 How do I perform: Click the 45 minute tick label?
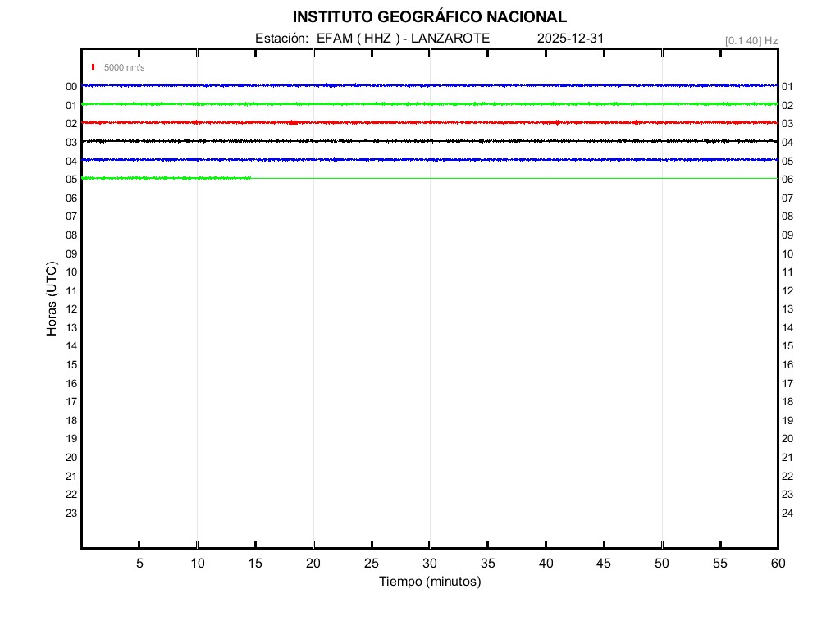coord(604,564)
